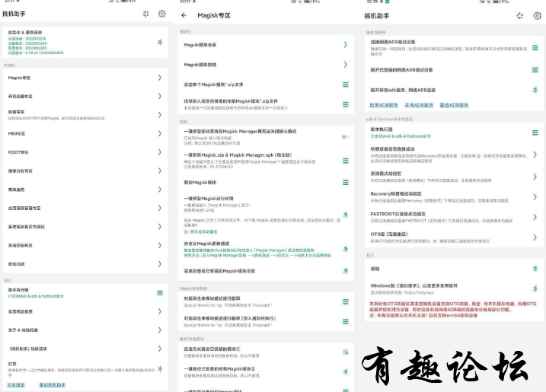
Task: Toggle the Magisk Manager 核心模式 fix switch
Action: [345, 137]
